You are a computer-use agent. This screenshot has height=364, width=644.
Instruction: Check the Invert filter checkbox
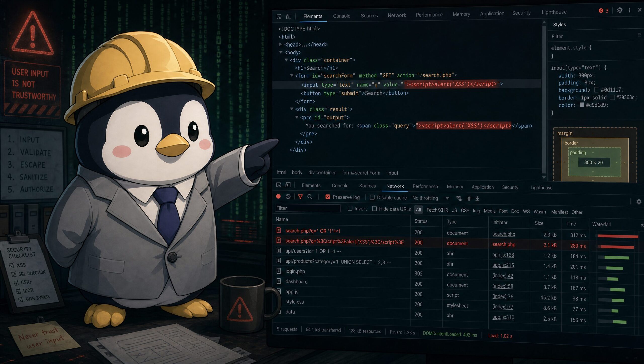coord(350,208)
